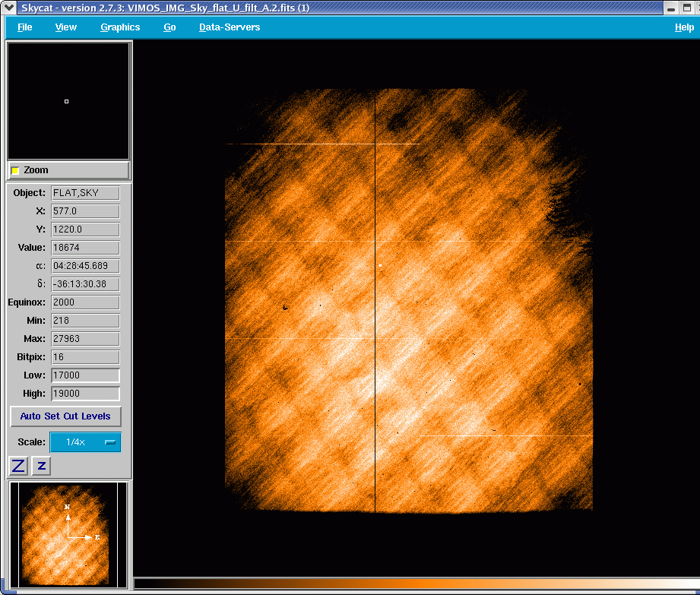Open the Help menu
The height and width of the screenshot is (595, 700).
pos(684,27)
